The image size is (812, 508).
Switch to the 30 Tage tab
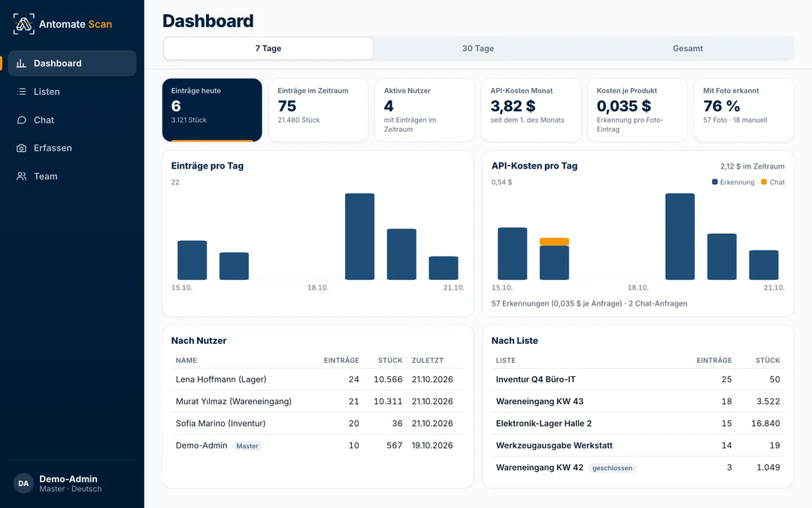tap(478, 48)
